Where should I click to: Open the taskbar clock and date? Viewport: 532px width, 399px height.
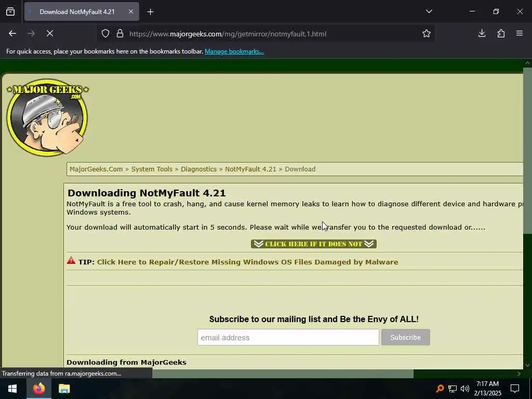(x=487, y=389)
